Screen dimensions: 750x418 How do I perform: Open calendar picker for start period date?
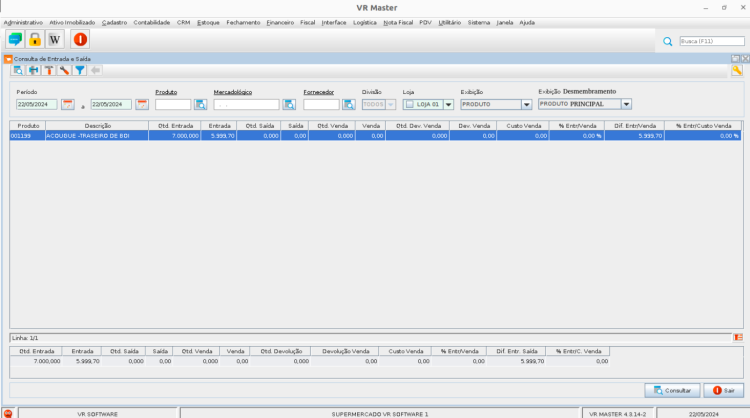coord(68,104)
